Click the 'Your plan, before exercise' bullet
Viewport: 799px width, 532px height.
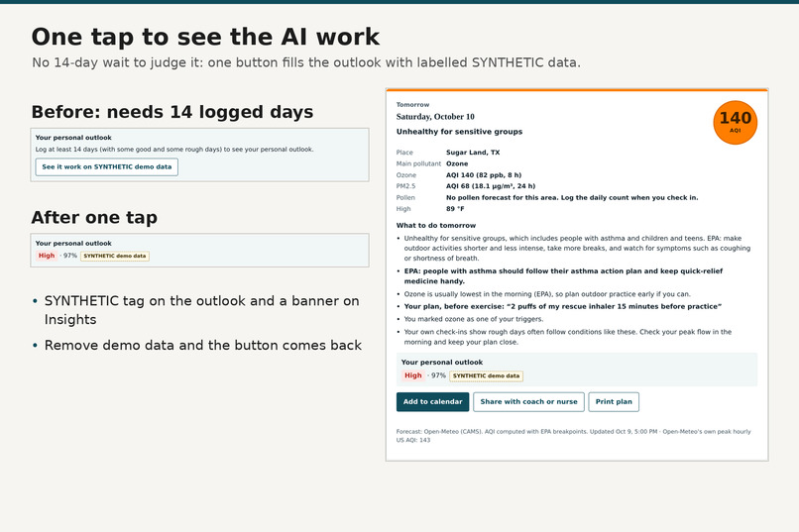click(x=562, y=306)
